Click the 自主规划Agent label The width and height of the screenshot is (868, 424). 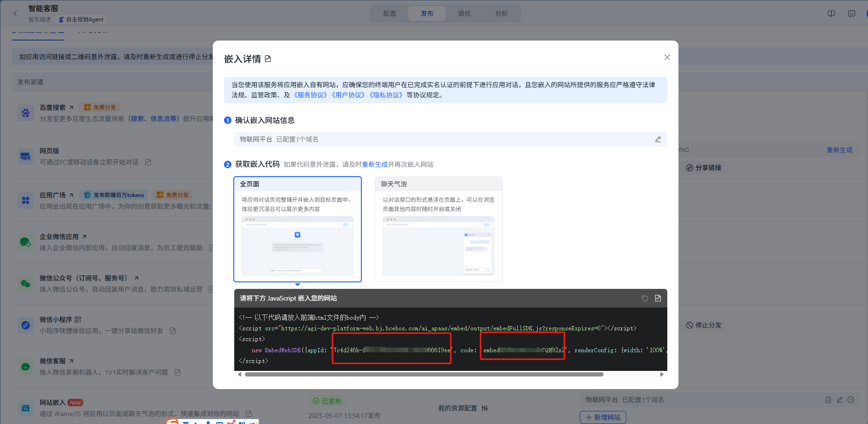click(x=81, y=20)
